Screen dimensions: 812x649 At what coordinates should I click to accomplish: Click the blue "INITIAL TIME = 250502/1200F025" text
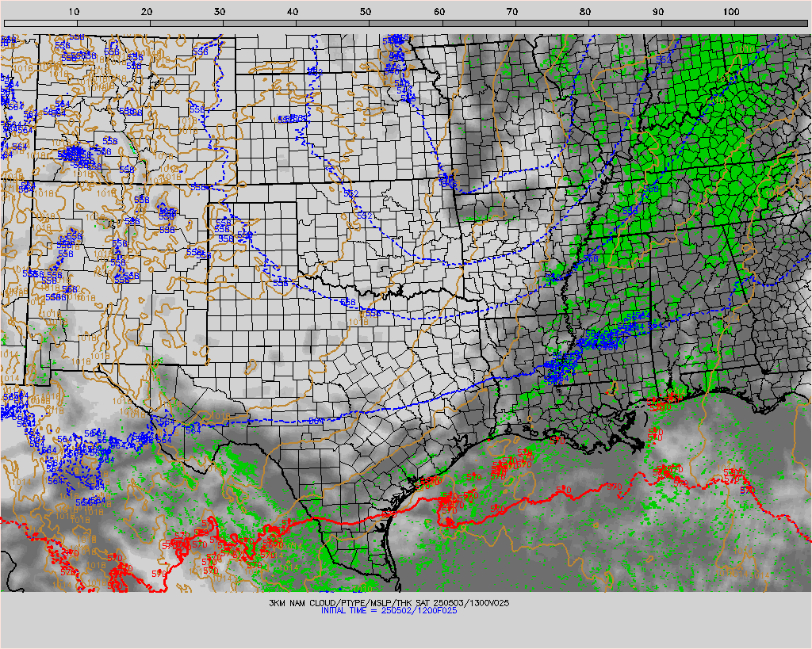coord(389,611)
